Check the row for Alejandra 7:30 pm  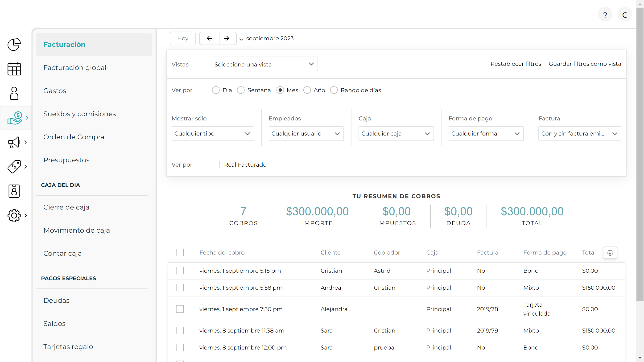[180, 309]
